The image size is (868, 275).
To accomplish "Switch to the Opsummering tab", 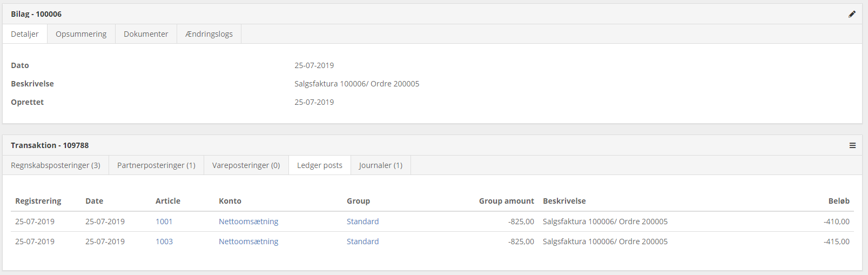I will 81,34.
